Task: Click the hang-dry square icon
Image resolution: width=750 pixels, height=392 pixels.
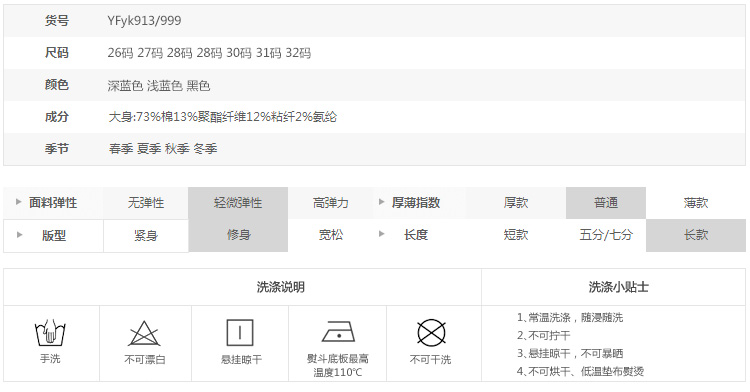Action: pyautogui.click(x=240, y=332)
